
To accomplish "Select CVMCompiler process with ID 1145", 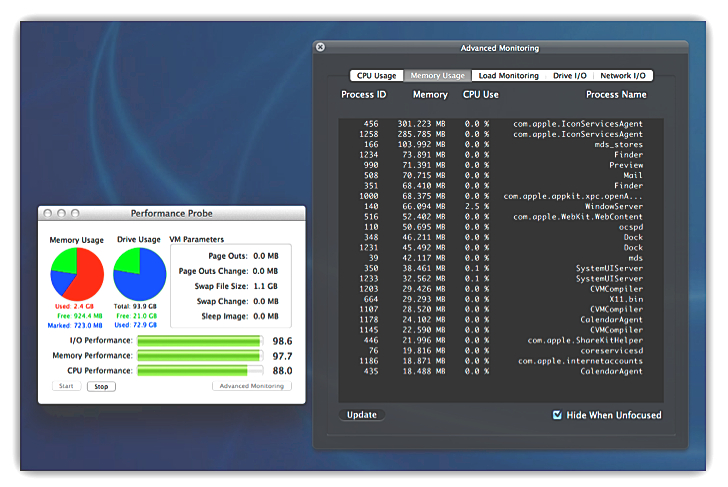I will coord(501,330).
